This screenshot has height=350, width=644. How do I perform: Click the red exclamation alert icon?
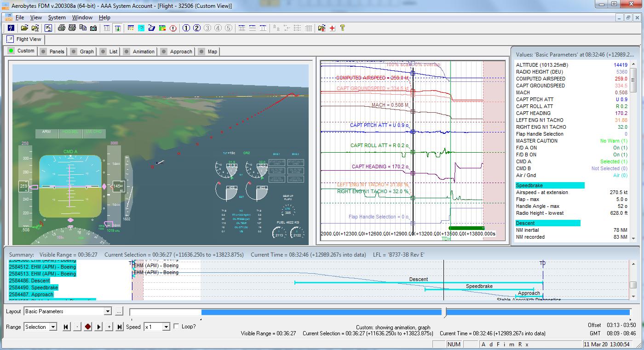click(x=173, y=28)
